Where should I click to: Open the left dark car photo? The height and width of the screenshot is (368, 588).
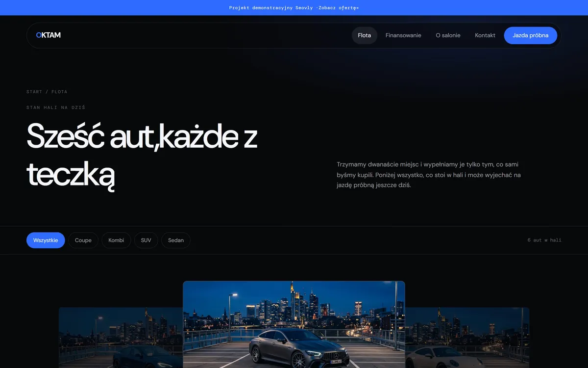[121, 338]
